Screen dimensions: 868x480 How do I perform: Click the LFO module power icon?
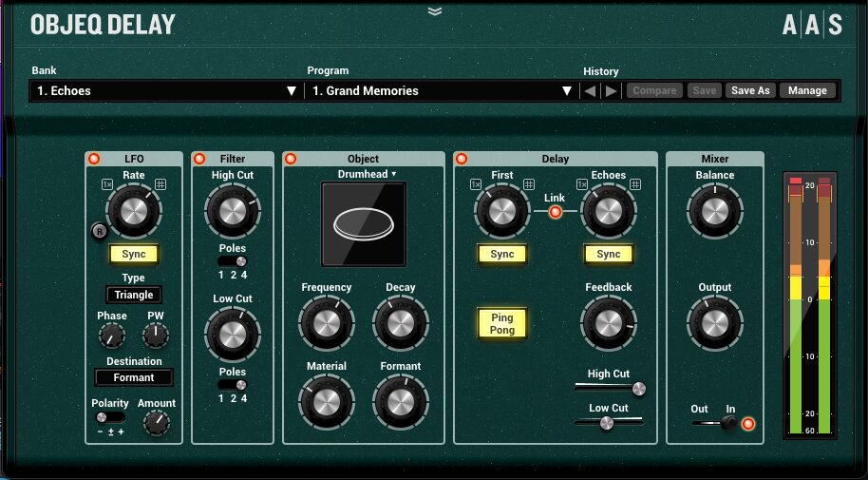pyautogui.click(x=93, y=159)
